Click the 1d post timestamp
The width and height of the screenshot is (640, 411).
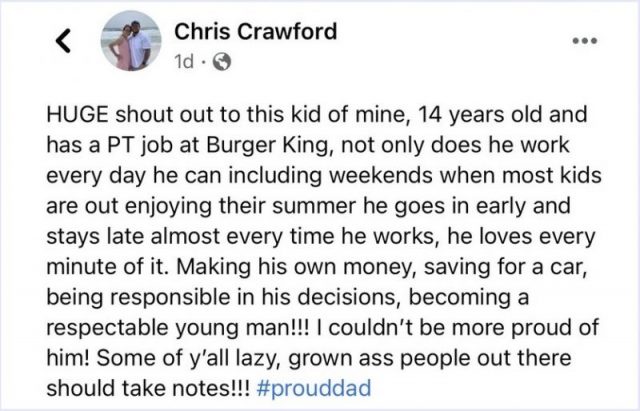pyautogui.click(x=183, y=62)
